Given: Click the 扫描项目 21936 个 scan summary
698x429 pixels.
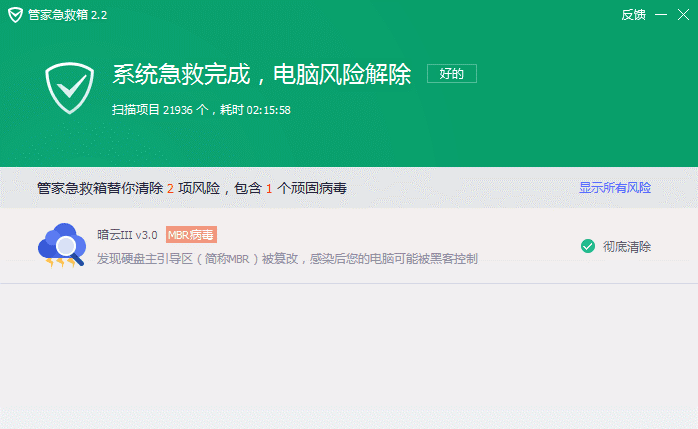Looking at the screenshot, I should click(x=201, y=110).
